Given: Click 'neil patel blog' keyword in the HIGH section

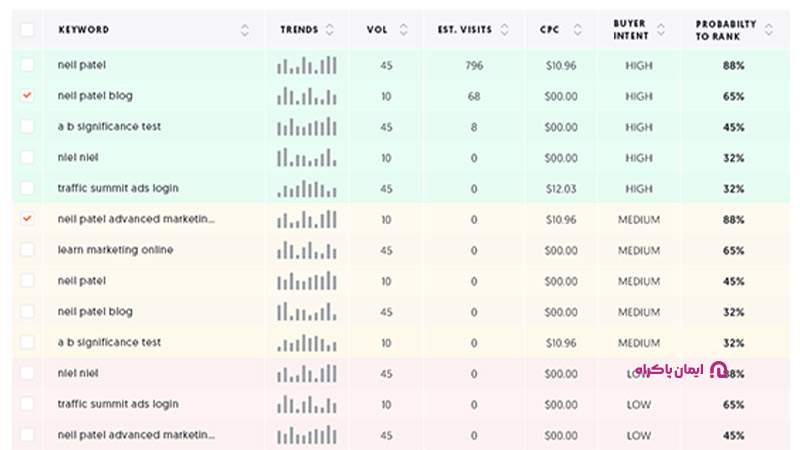Looking at the screenshot, I should point(95,96).
